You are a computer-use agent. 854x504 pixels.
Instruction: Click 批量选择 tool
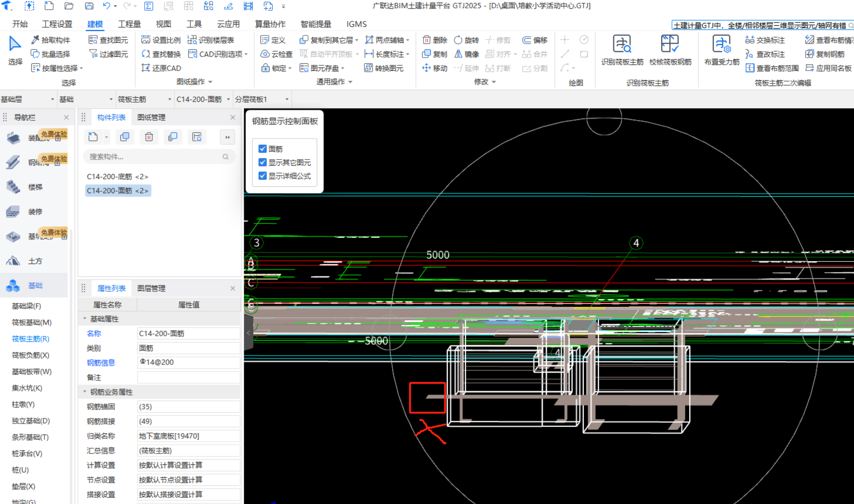tap(51, 54)
